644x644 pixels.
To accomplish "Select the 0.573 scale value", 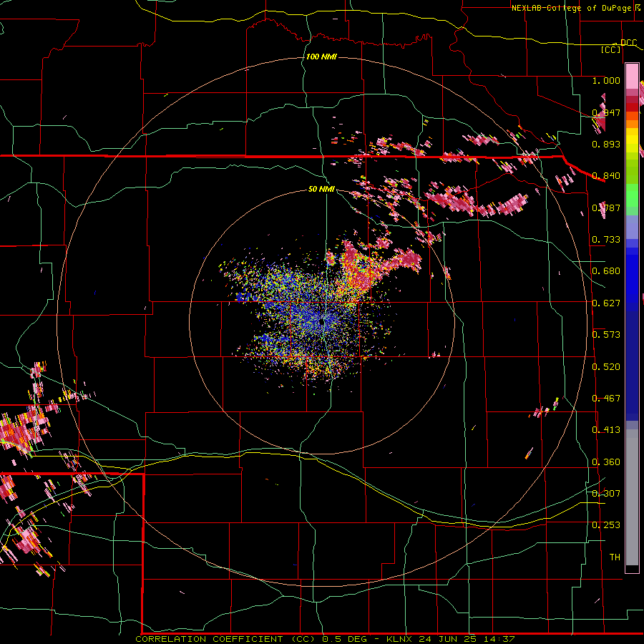I will click(x=606, y=335).
